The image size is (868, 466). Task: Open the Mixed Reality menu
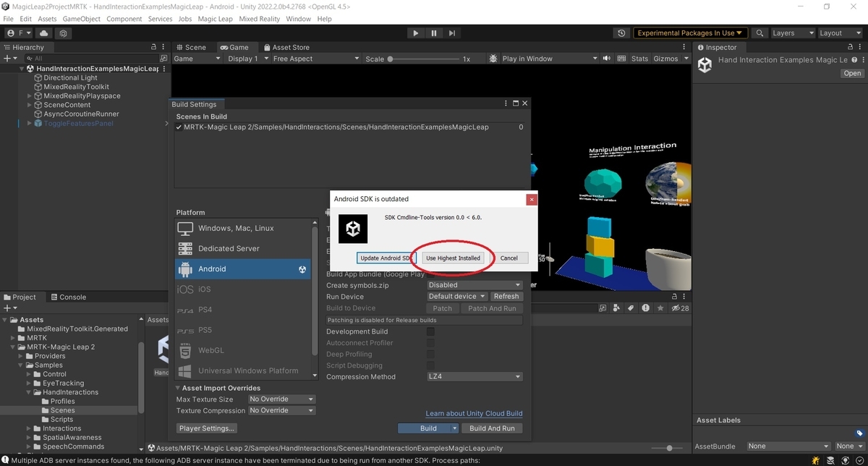click(260, 19)
